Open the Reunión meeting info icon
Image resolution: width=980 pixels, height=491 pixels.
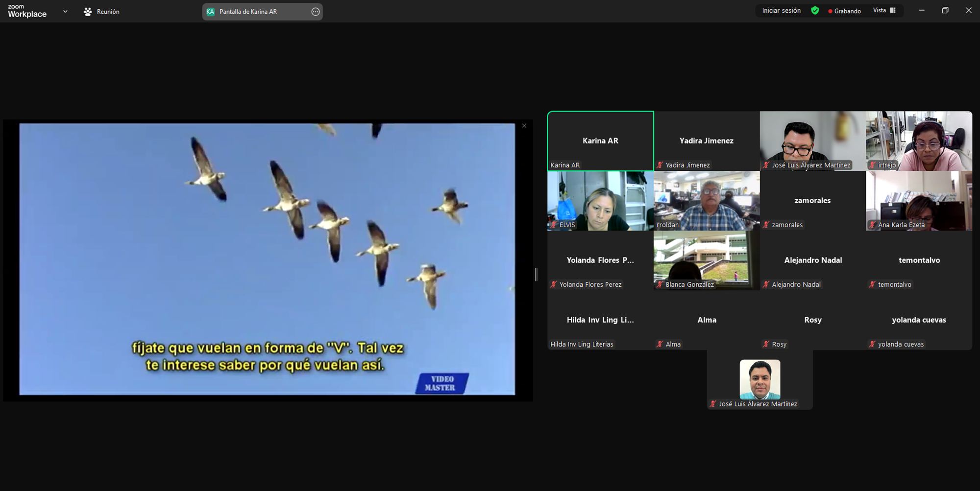click(88, 11)
